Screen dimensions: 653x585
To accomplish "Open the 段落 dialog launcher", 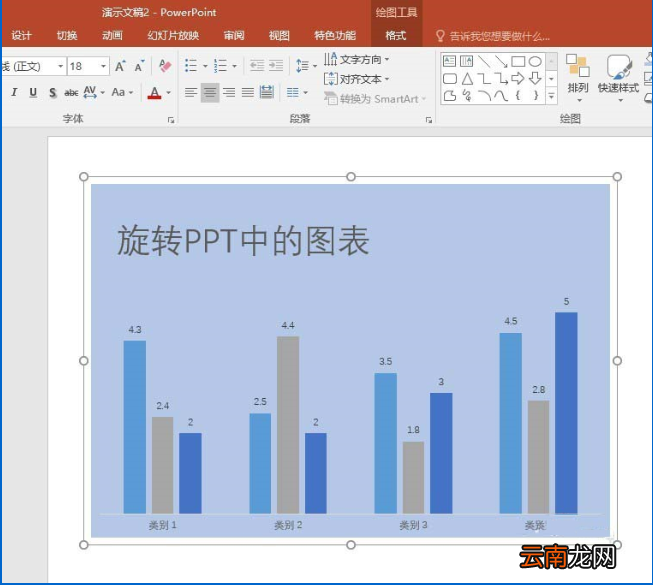I will tap(429, 120).
